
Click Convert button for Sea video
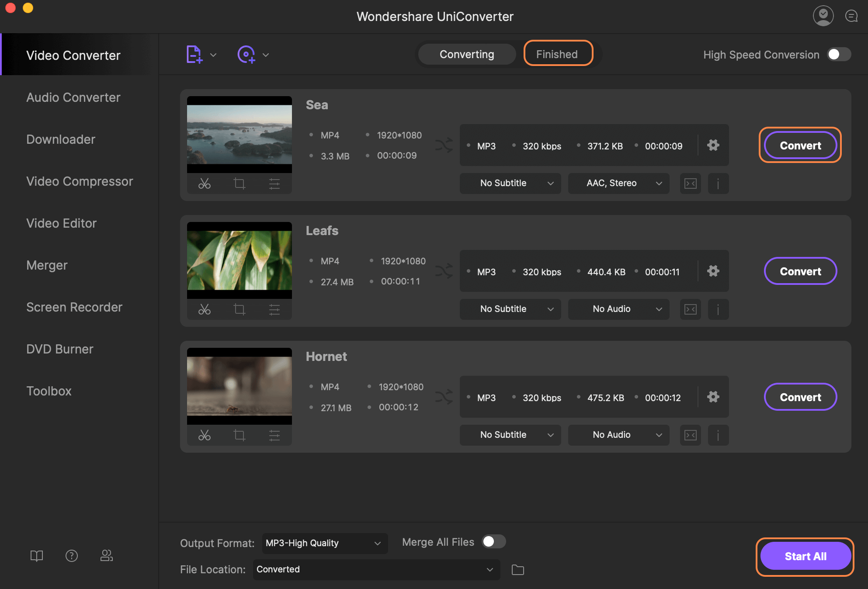click(800, 145)
